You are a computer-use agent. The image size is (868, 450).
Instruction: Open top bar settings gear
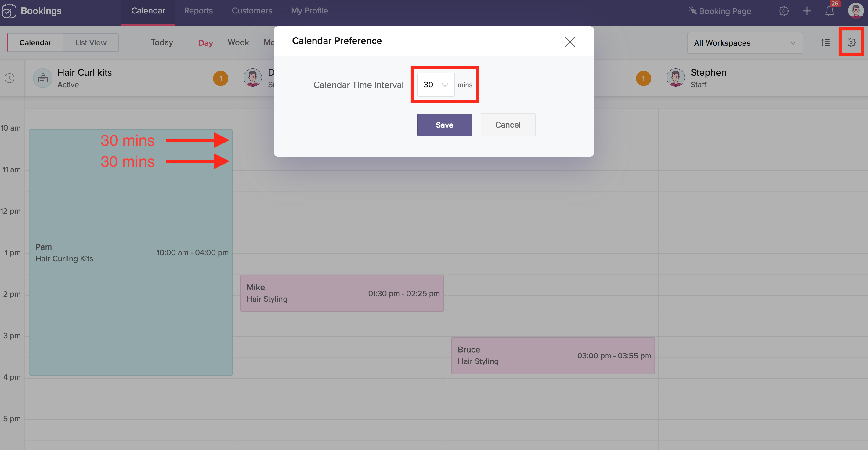783,11
